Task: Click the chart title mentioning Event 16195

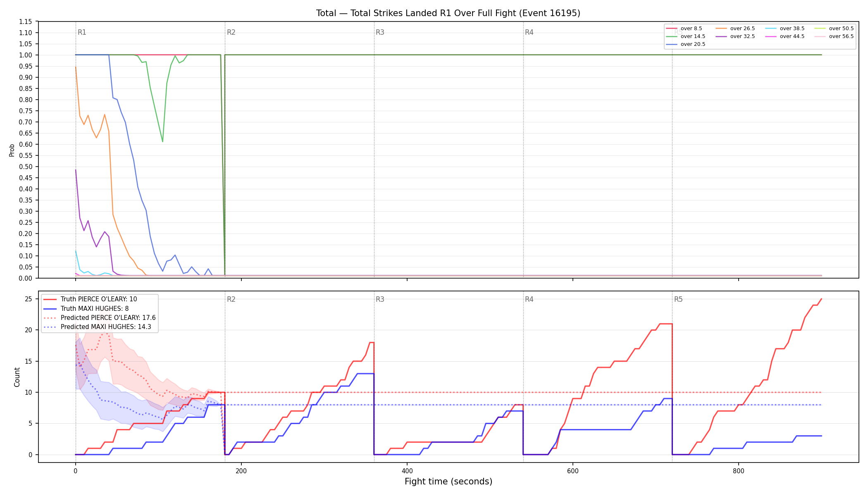Action: click(448, 13)
